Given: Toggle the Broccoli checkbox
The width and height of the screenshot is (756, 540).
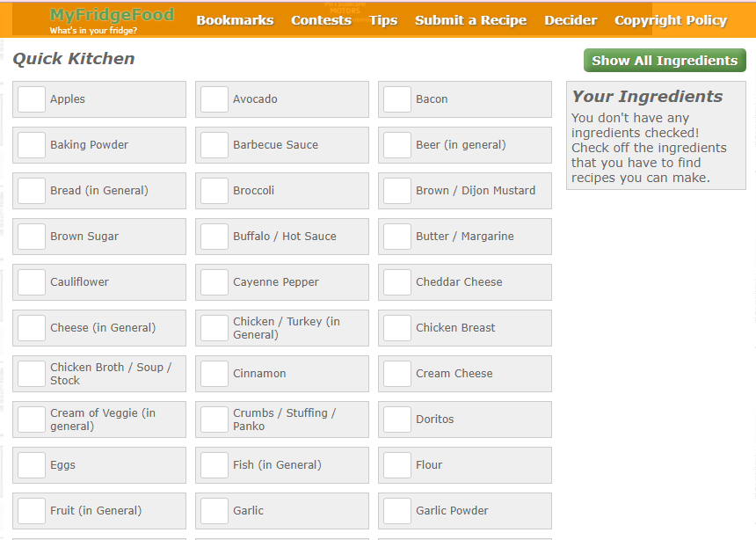Looking at the screenshot, I should [214, 191].
